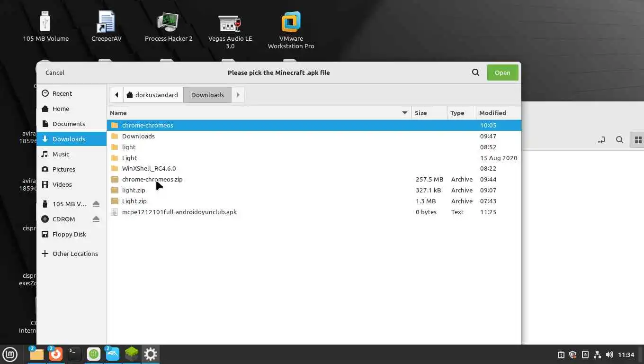Open the Minecraft grass block taskbar icon
Viewport: 644px width, 364px height.
(x=131, y=354)
